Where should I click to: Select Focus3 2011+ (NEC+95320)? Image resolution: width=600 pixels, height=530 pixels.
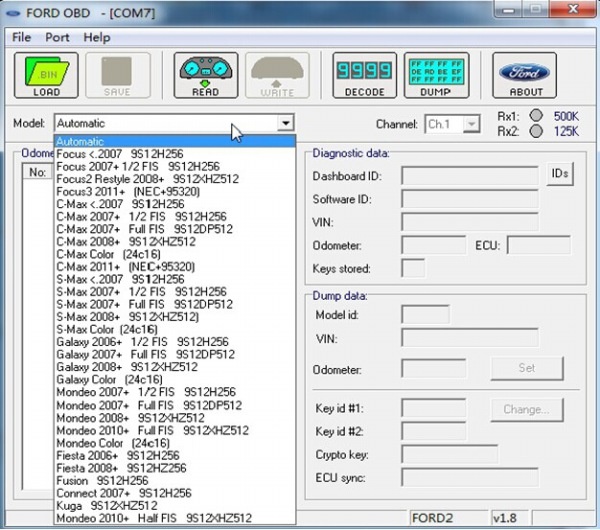175,191
